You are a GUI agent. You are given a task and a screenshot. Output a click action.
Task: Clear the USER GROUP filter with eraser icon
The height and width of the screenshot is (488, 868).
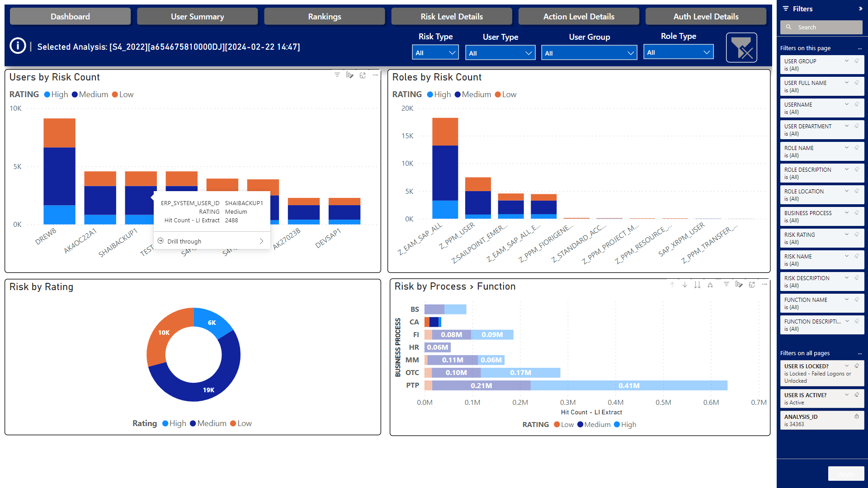tap(857, 61)
